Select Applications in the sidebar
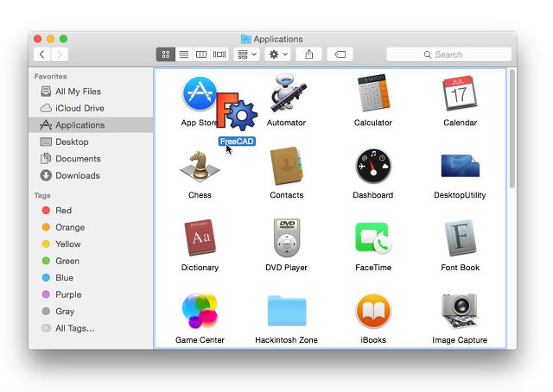This screenshot has height=392, width=553. (x=91, y=125)
